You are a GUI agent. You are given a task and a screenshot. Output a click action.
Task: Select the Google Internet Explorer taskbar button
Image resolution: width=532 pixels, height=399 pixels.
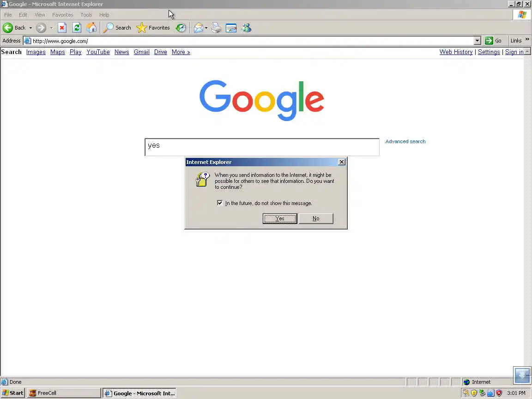[139, 393]
